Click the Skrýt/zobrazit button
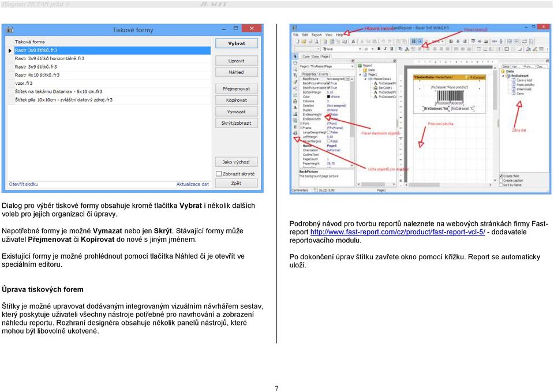Image resolution: width=554 pixels, height=392 pixels. (237, 123)
